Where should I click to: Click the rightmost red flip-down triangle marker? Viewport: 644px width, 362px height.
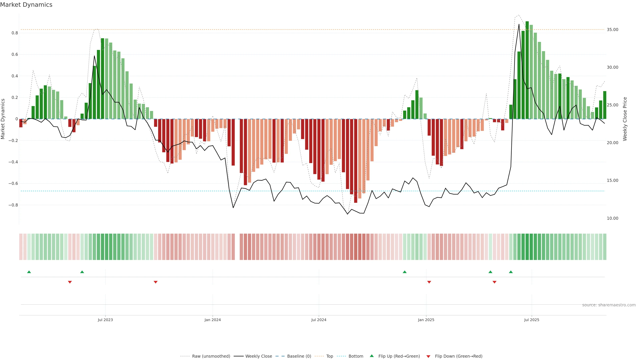point(494,282)
